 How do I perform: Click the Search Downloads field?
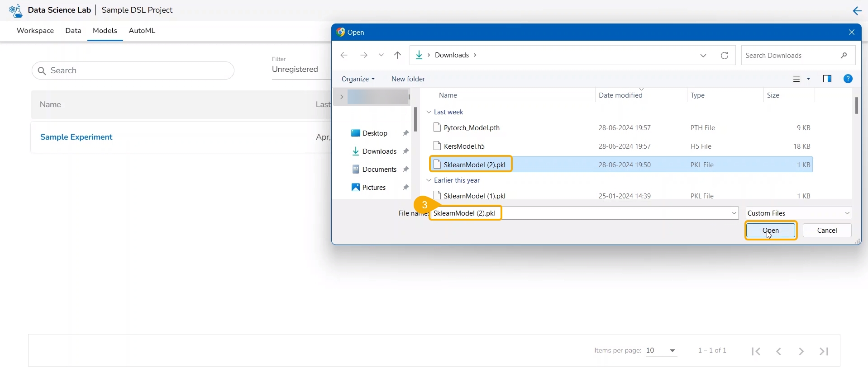pos(792,56)
